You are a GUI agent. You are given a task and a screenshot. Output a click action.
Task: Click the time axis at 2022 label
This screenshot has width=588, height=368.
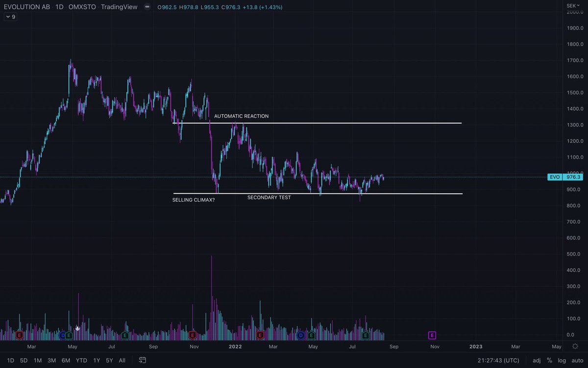[x=236, y=346]
